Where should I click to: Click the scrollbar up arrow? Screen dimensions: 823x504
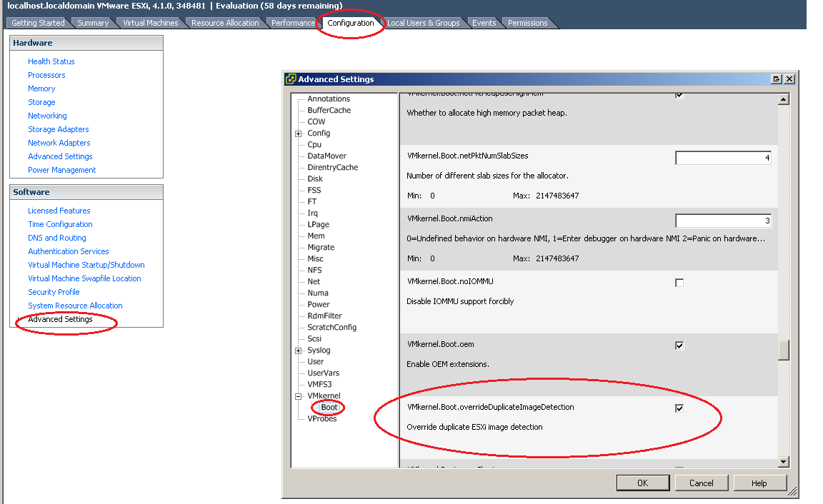click(x=784, y=99)
